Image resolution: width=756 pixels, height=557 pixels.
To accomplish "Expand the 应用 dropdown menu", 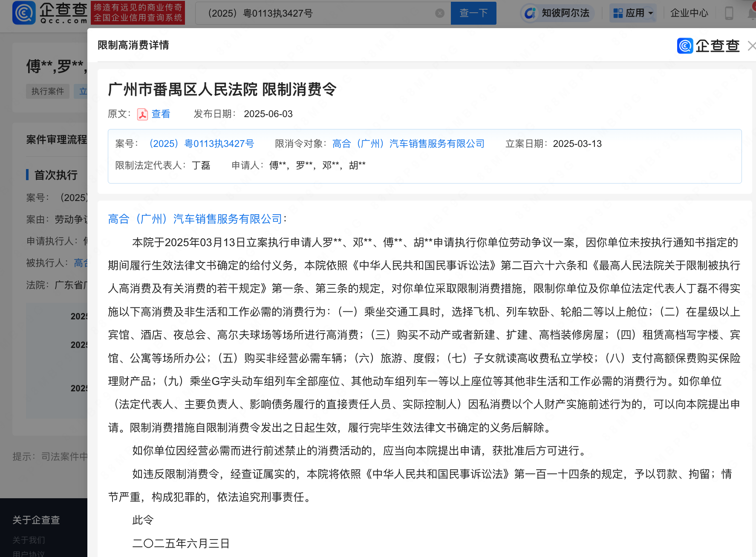I will click(x=633, y=13).
